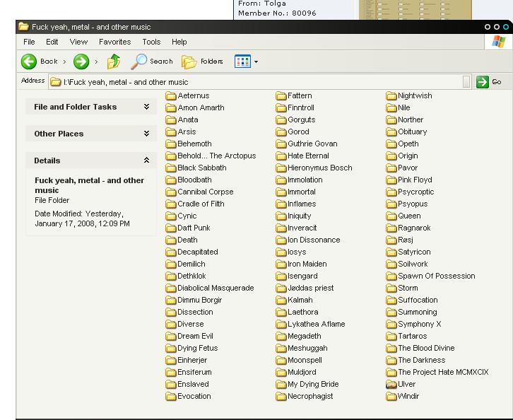Click the green Go button
The width and height of the screenshot is (513, 420).
483,82
